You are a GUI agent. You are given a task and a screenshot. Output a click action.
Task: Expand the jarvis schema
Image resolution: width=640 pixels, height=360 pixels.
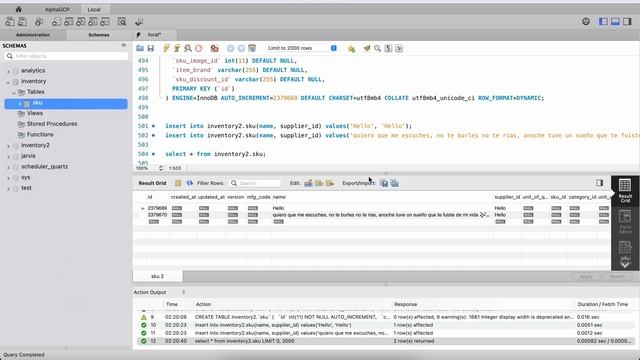coord(8,156)
